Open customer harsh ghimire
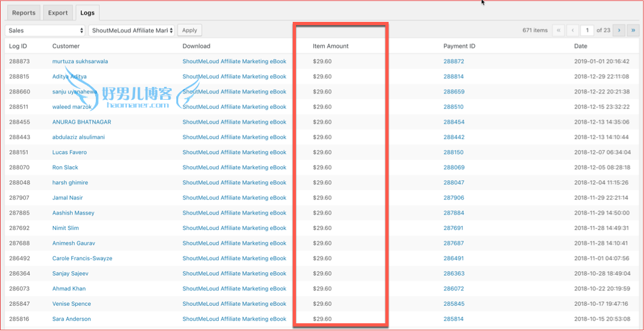This screenshot has height=331, width=644. point(70,182)
